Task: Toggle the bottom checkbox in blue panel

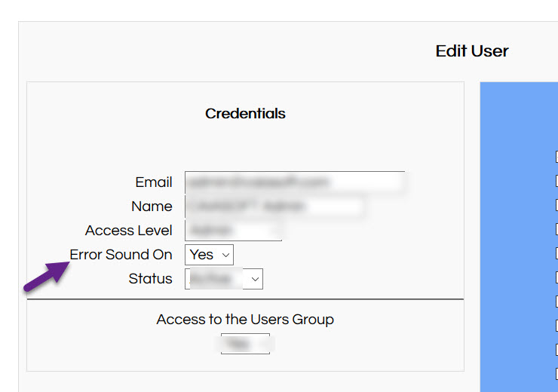Action: pos(556,374)
